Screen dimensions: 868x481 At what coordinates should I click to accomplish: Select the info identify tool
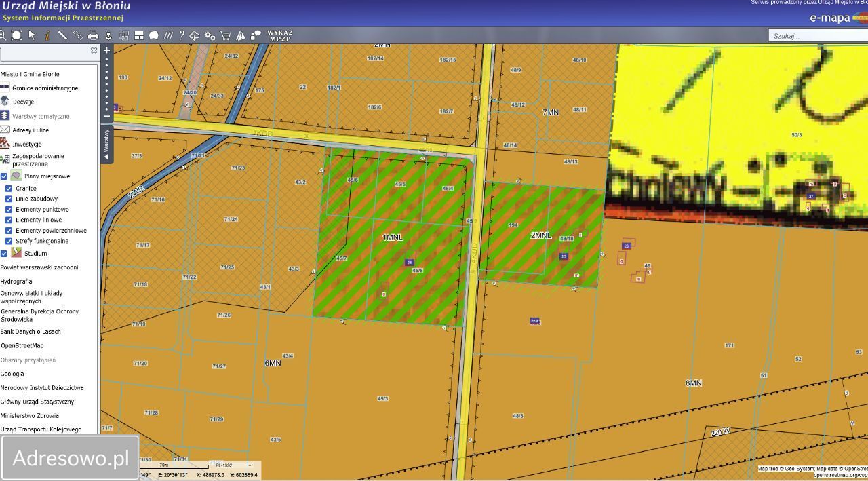point(47,35)
